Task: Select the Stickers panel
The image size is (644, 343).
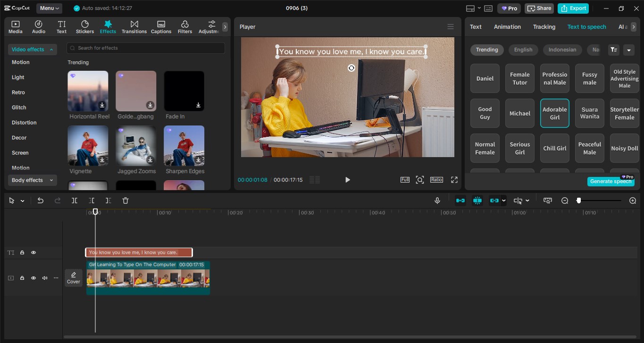Action: [x=85, y=26]
